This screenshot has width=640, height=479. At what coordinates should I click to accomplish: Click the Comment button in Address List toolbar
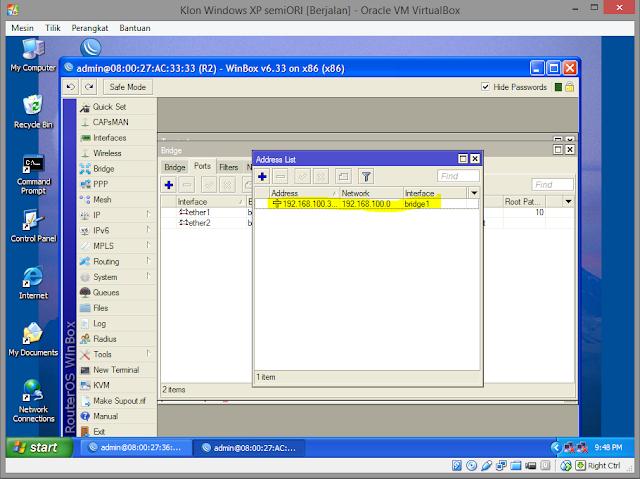343,177
